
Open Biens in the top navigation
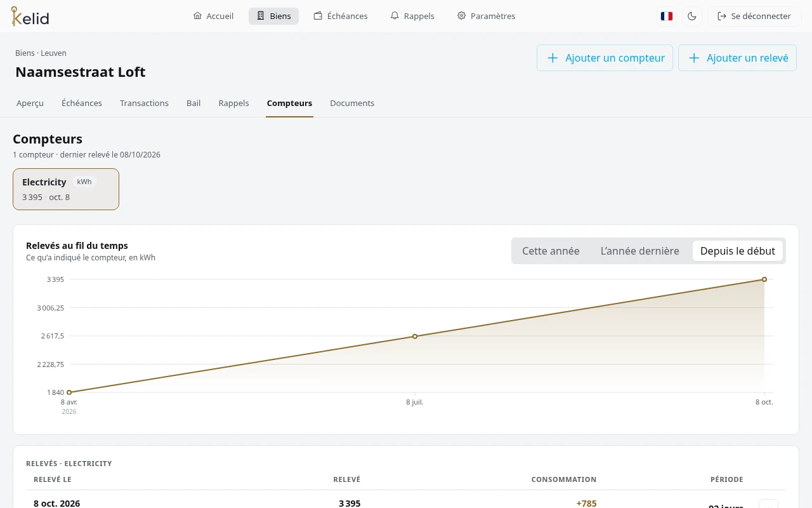coord(273,16)
